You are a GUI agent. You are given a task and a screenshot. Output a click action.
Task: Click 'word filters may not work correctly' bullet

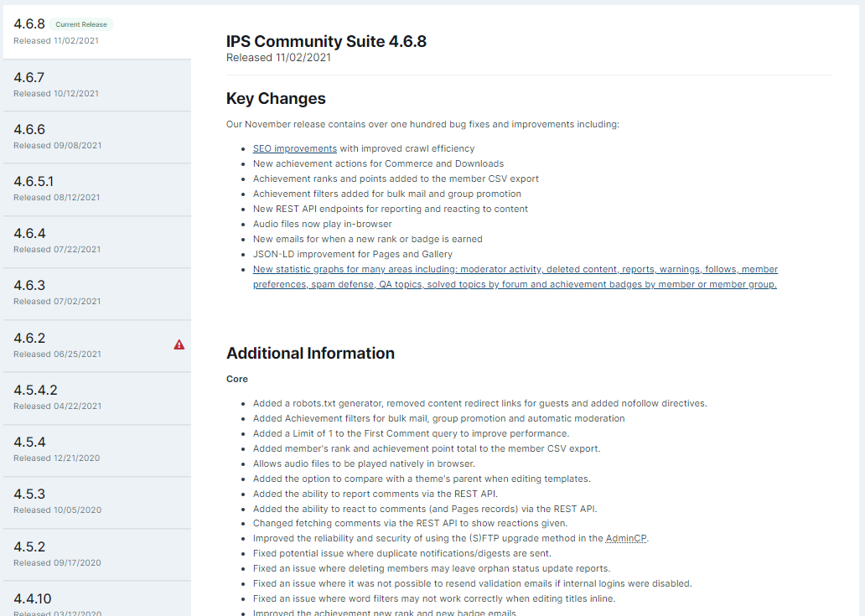[434, 598]
